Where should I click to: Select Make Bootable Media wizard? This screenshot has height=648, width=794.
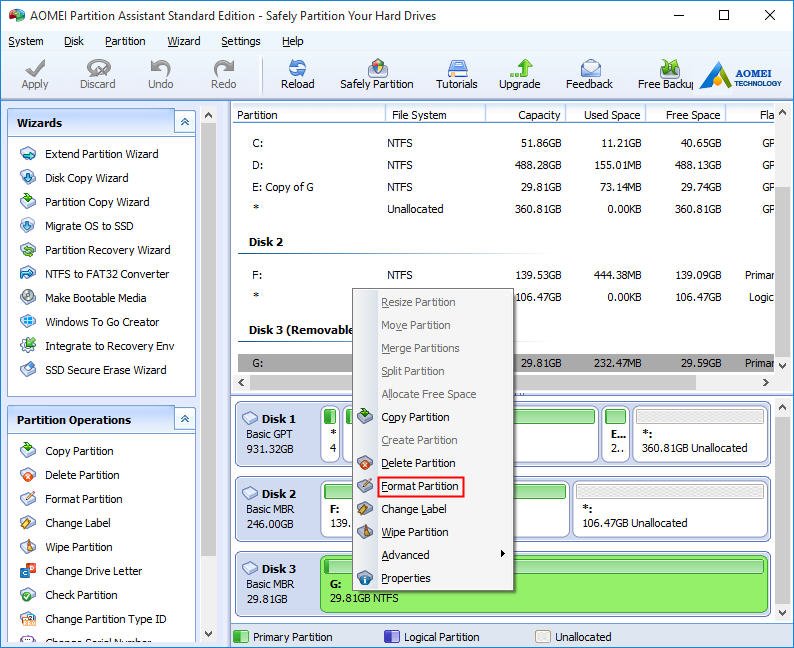tap(83, 298)
